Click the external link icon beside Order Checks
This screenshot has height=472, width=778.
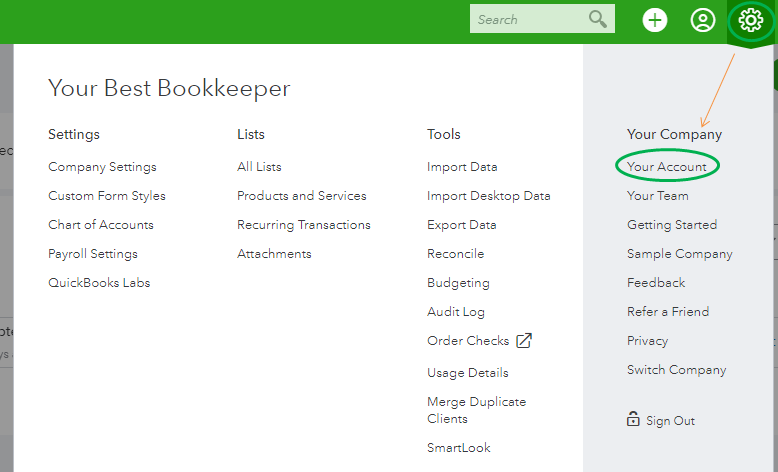(x=524, y=341)
